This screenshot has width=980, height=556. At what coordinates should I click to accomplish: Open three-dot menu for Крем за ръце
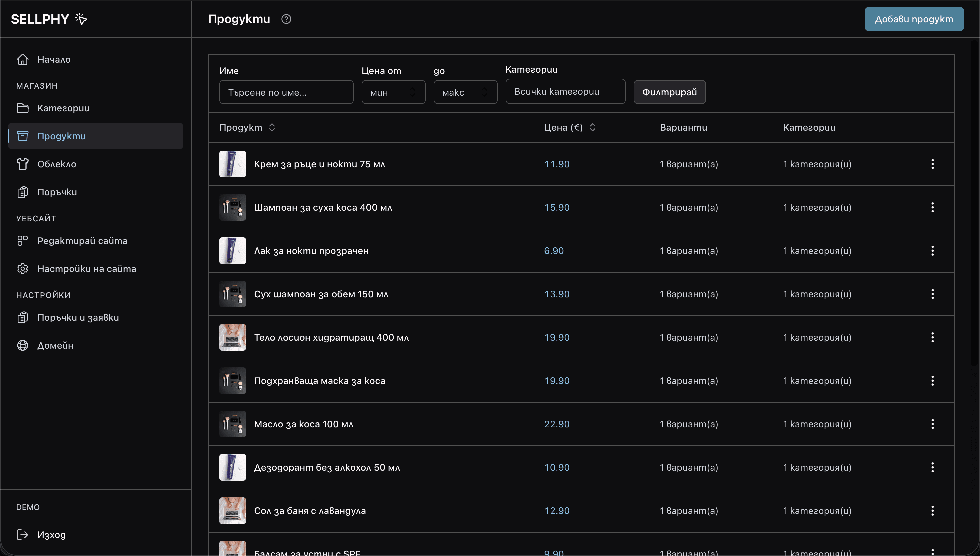932,164
